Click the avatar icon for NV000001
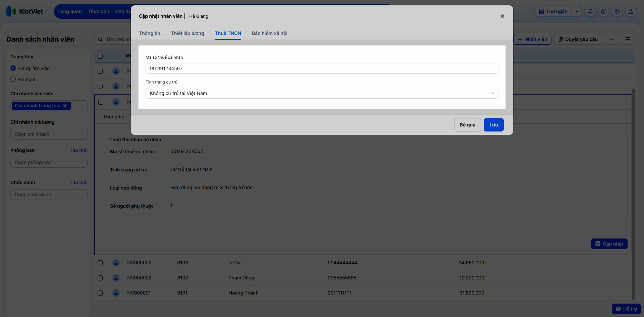Image resolution: width=644 pixels, height=317 pixels. tap(116, 293)
